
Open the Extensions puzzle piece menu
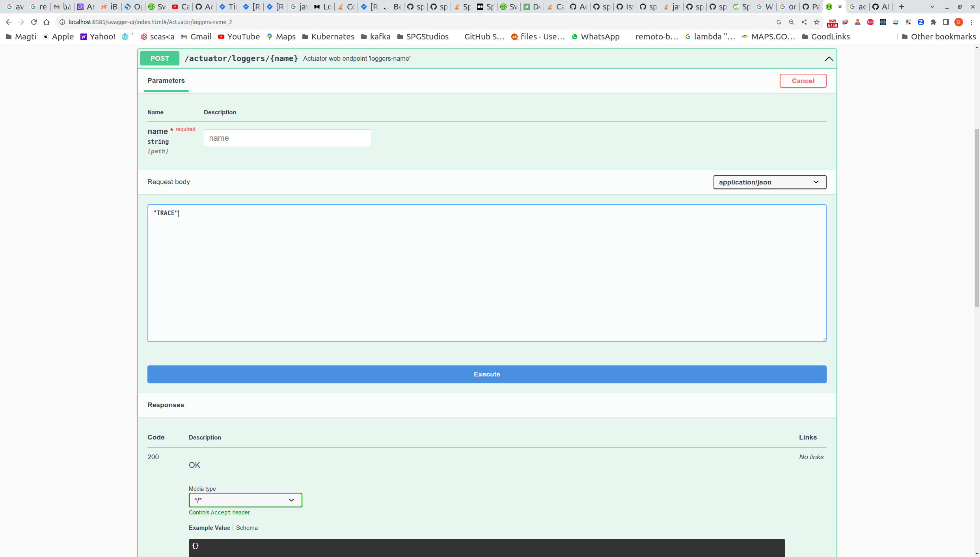933,22
